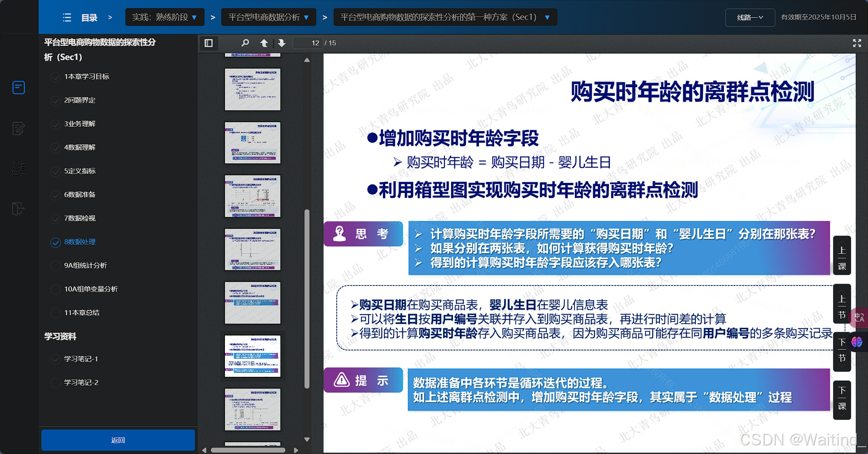Viewport: 868px width, 454px height.
Task: Toggle the PDF sidebar panel icon
Action: [x=209, y=43]
